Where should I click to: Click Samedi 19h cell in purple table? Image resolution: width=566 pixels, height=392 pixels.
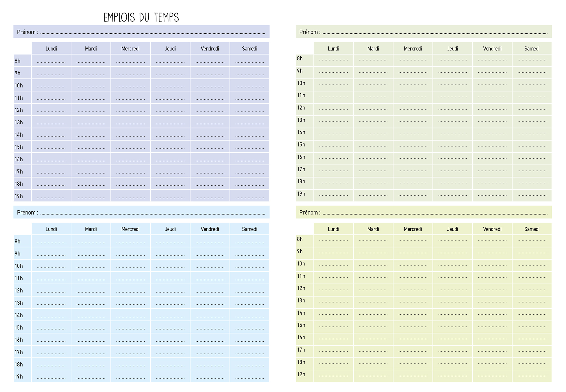pos(249,196)
